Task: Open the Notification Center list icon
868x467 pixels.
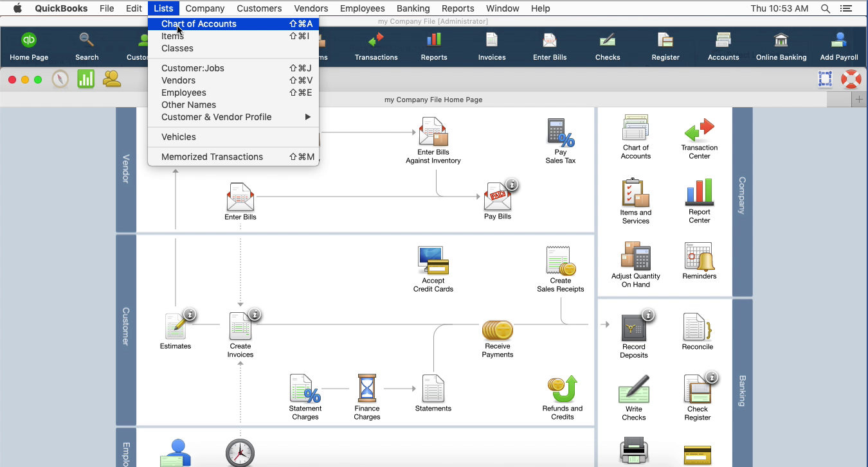Action: (x=845, y=8)
